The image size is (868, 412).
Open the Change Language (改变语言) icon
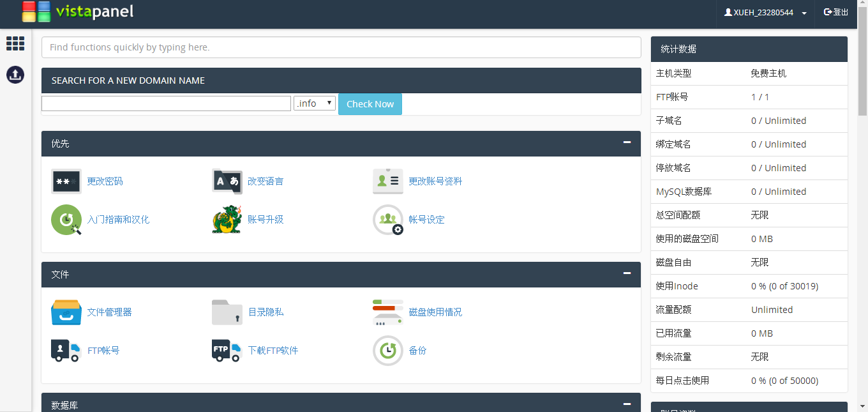(x=227, y=181)
